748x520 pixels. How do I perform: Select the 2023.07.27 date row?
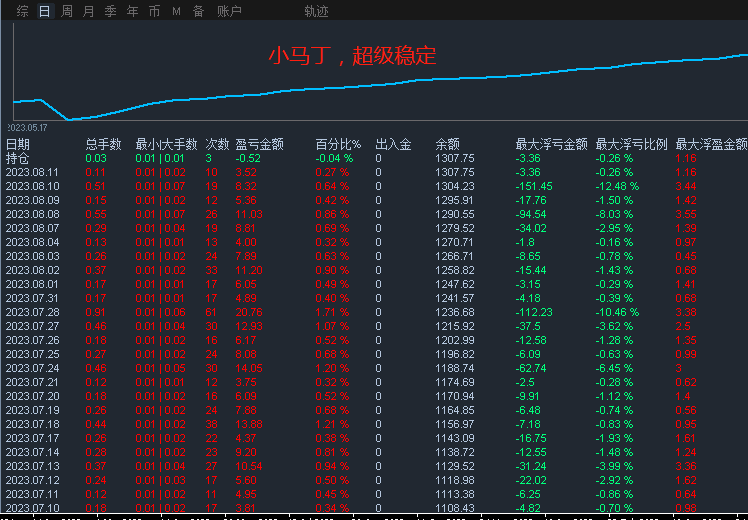(x=374, y=326)
